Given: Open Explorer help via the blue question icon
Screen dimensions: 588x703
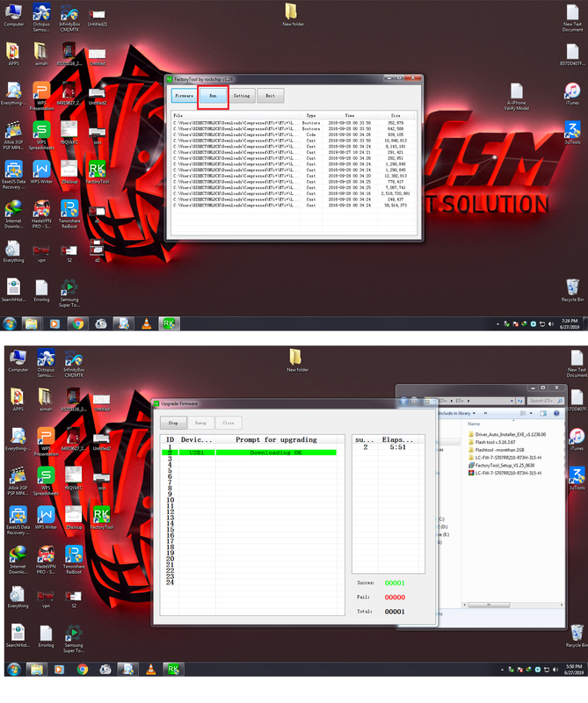Looking at the screenshot, I should tap(556, 413).
